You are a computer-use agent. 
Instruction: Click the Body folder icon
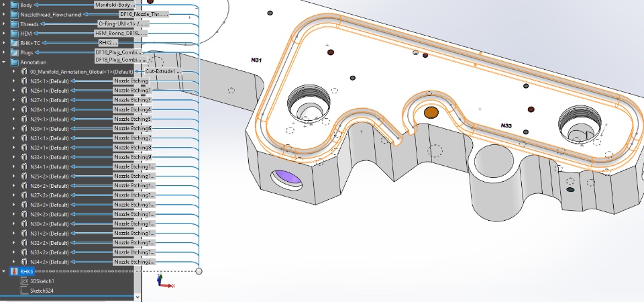[x=14, y=5]
